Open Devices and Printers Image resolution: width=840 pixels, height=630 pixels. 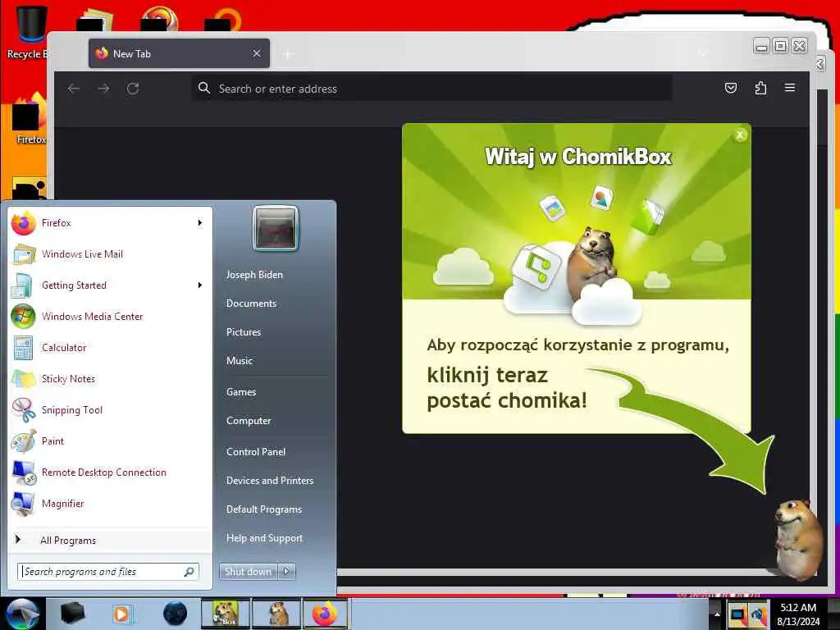click(269, 481)
